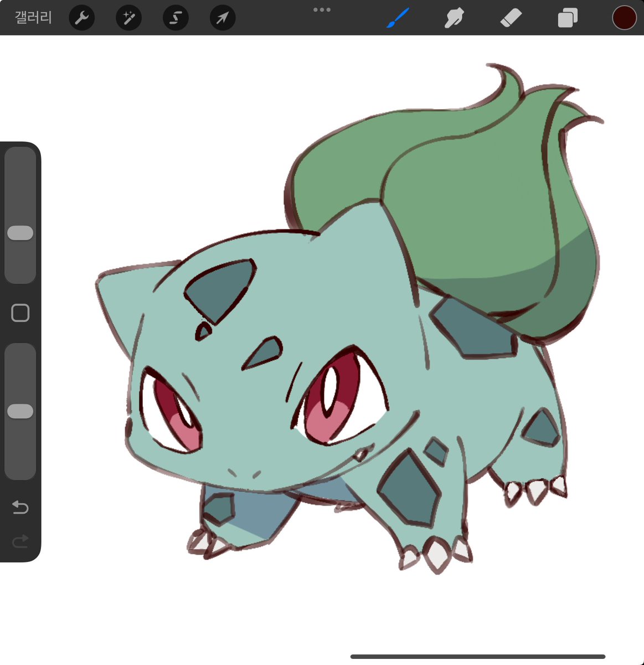Image resolution: width=644 pixels, height=665 pixels.
Task: Tap the square Modify button on sidebar
Action: (20, 313)
